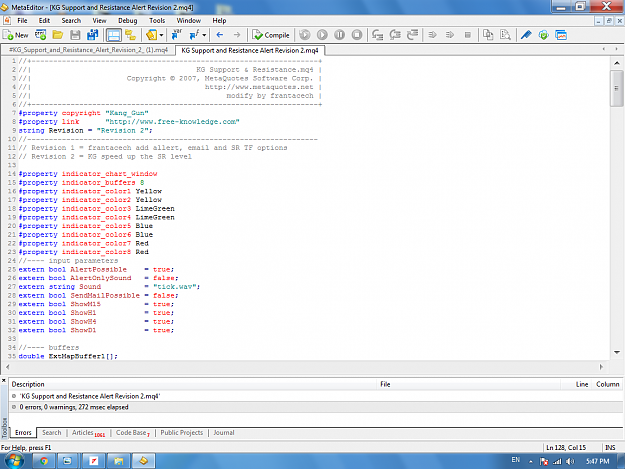This screenshot has height=469, width=625.
Task: Toggle the Toolbox panel view icon
Action: point(114,35)
